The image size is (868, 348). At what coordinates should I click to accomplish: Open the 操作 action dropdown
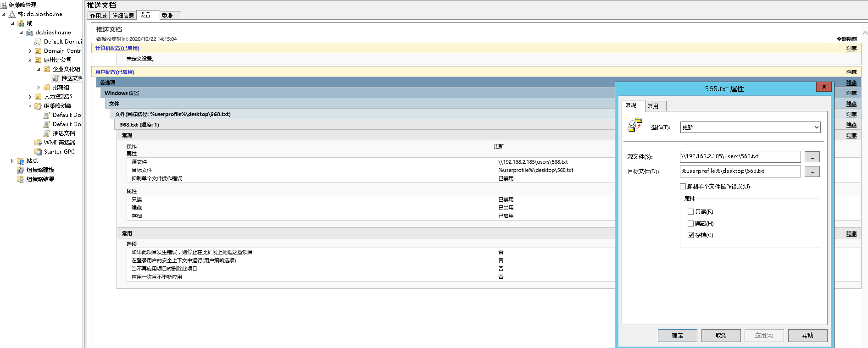(x=750, y=127)
